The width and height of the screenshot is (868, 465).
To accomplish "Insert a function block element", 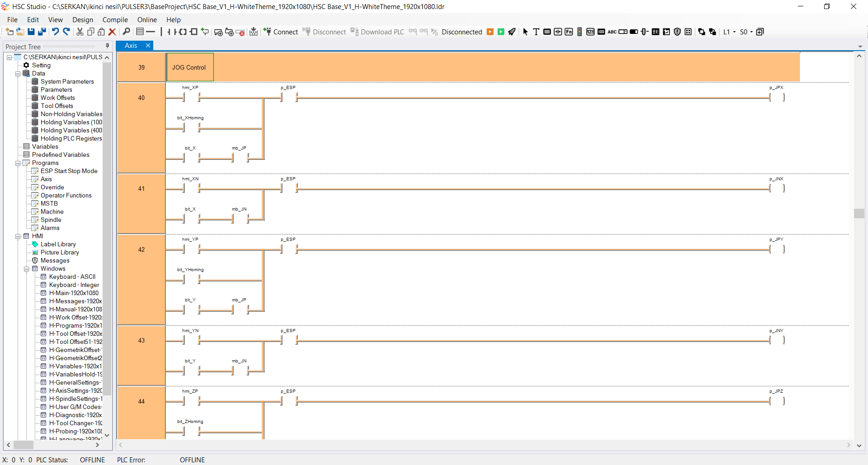I will pos(194,32).
